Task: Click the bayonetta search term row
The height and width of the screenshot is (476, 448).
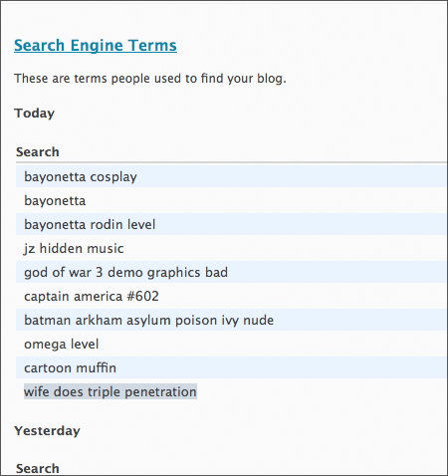Action: tap(231, 200)
